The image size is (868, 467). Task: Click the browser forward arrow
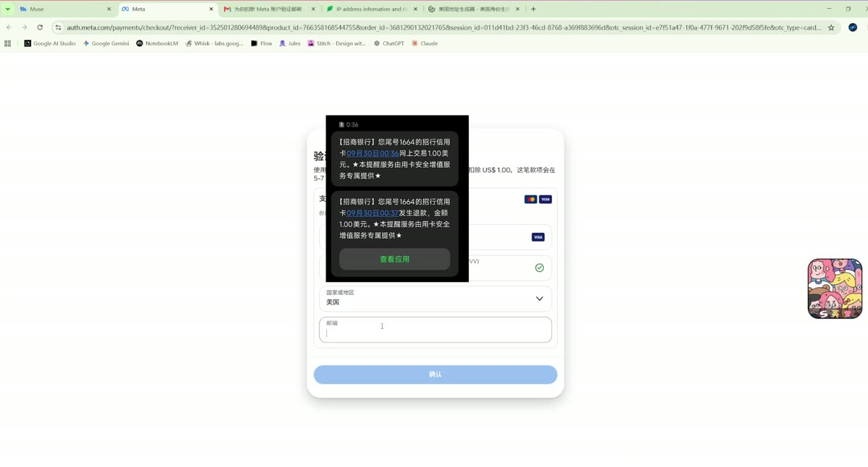(24, 27)
